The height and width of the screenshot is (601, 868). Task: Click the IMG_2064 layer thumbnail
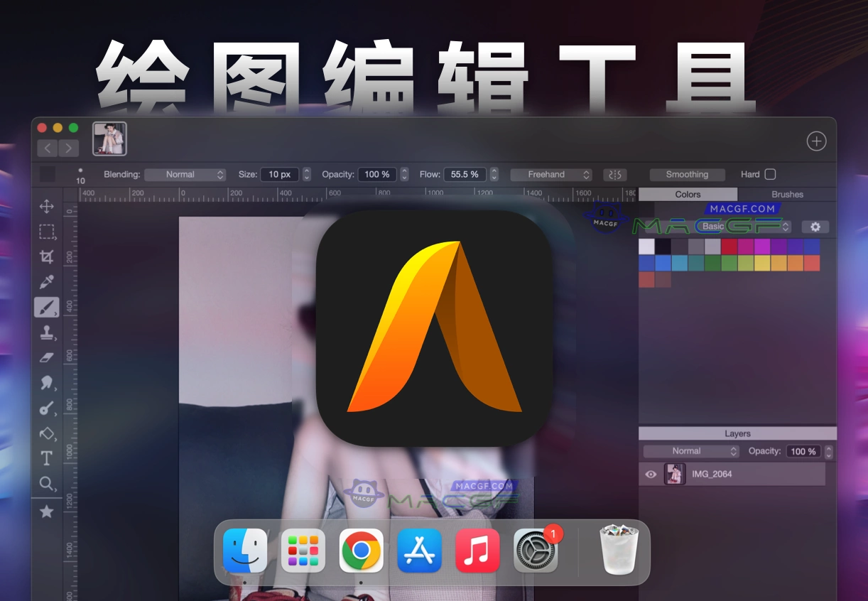(674, 474)
